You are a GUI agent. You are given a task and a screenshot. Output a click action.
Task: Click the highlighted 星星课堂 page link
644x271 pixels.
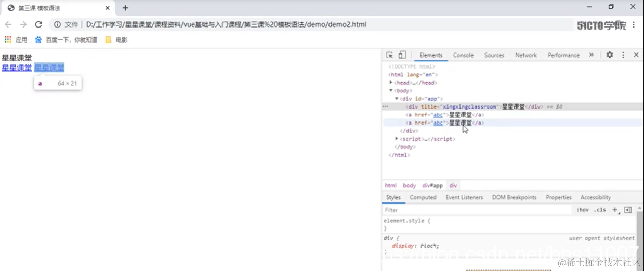click(x=49, y=67)
